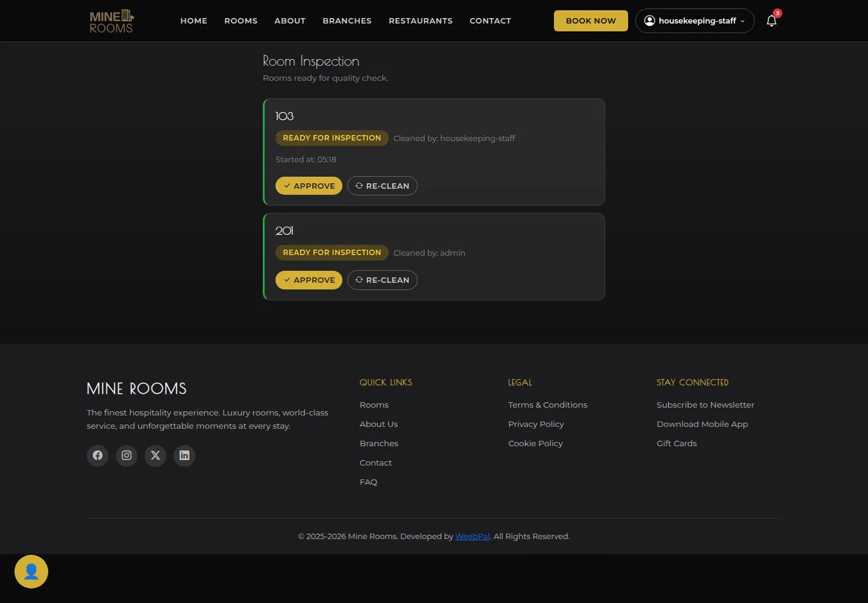Open Subscribe to Newsletter link
Viewport: 868px width, 603px height.
pyautogui.click(x=705, y=405)
